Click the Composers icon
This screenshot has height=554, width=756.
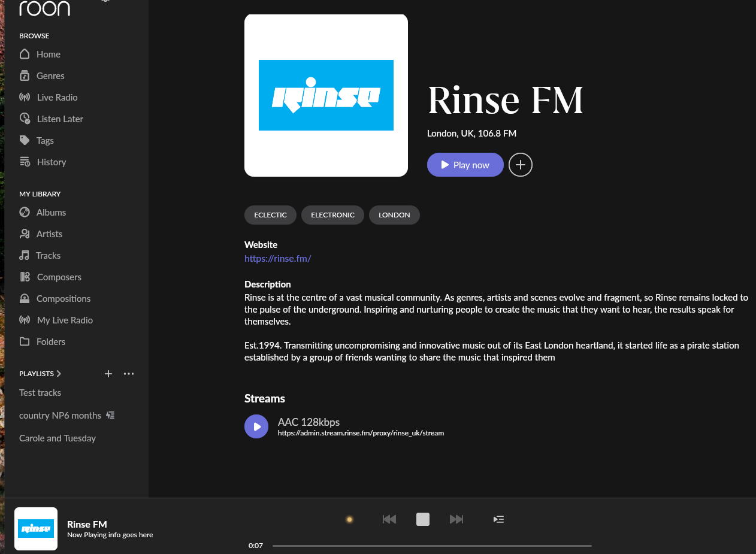click(25, 277)
